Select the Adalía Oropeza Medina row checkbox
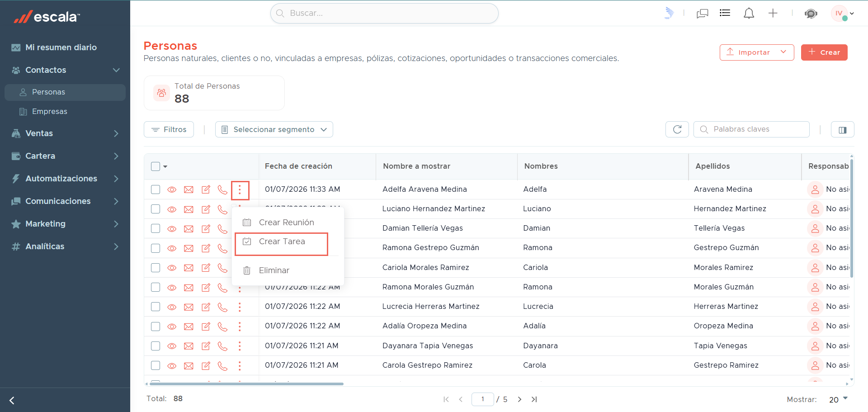Screen dimensions: 868x412 tap(156, 327)
